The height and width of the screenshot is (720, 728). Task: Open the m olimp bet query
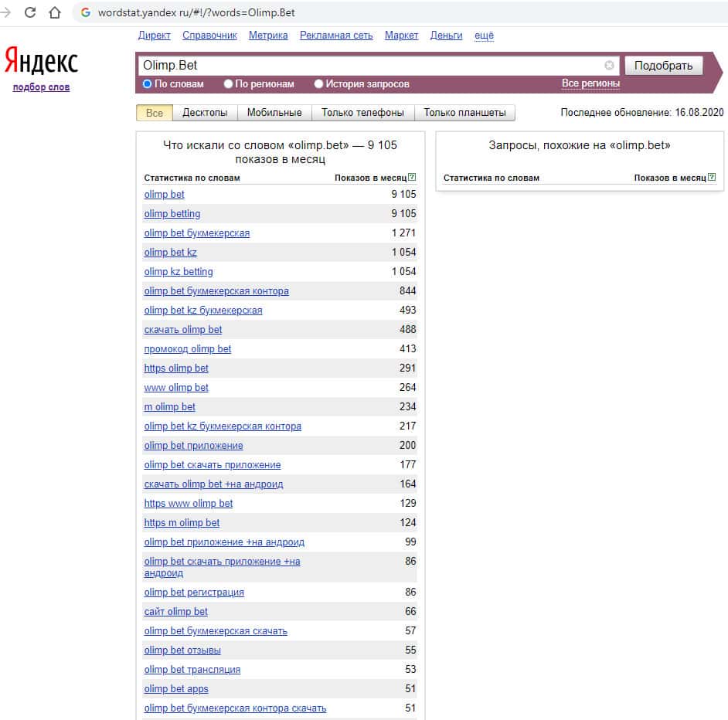[169, 407]
